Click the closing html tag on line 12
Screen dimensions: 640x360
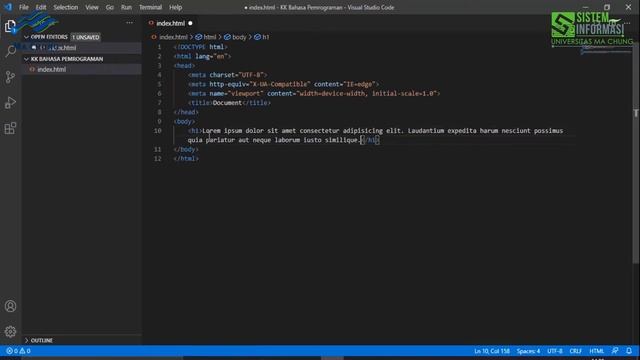tap(186, 159)
